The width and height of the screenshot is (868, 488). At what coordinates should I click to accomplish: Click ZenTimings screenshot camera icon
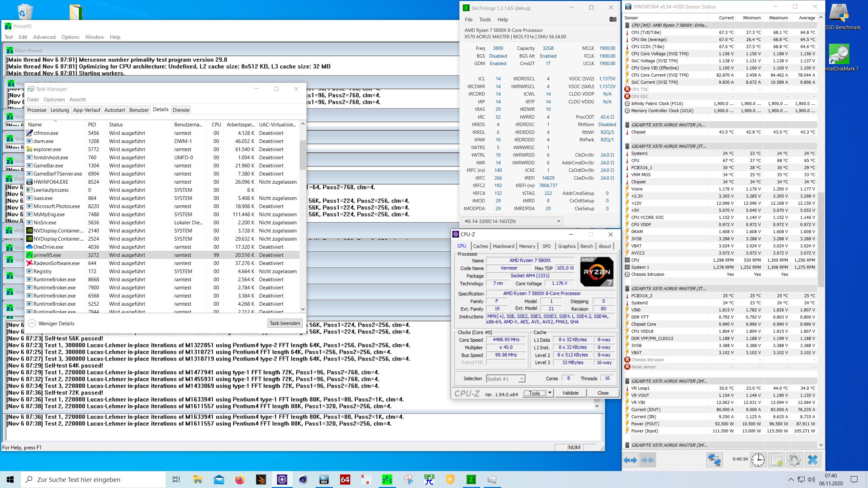(613, 19)
